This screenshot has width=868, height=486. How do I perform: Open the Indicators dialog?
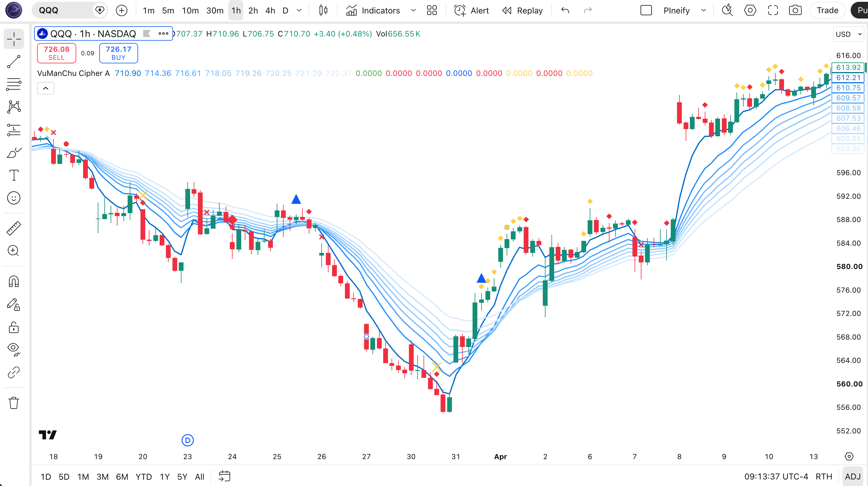(x=373, y=10)
